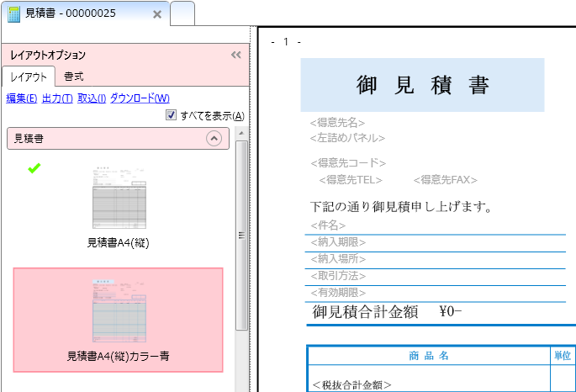The width and height of the screenshot is (576, 392).
Task: Click the green checkmark above 見積書A4(縦)
Action: point(34,168)
